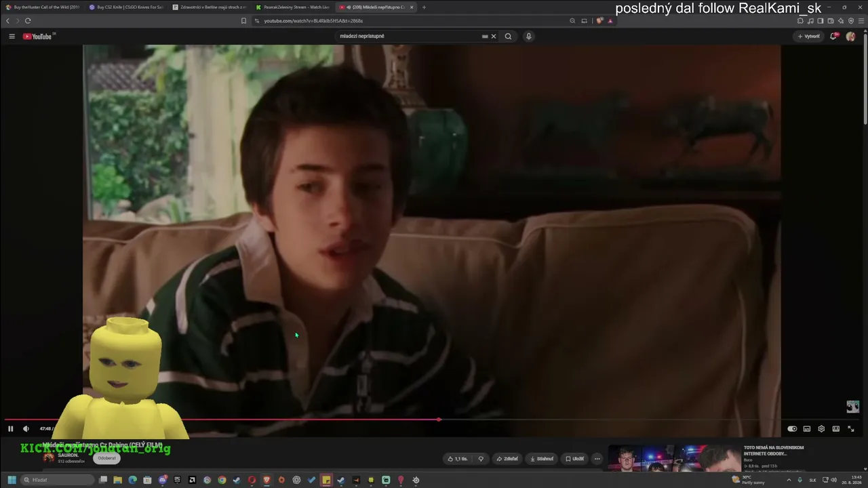868x488 pixels.
Task: Reload the current page
Action: [x=28, y=21]
